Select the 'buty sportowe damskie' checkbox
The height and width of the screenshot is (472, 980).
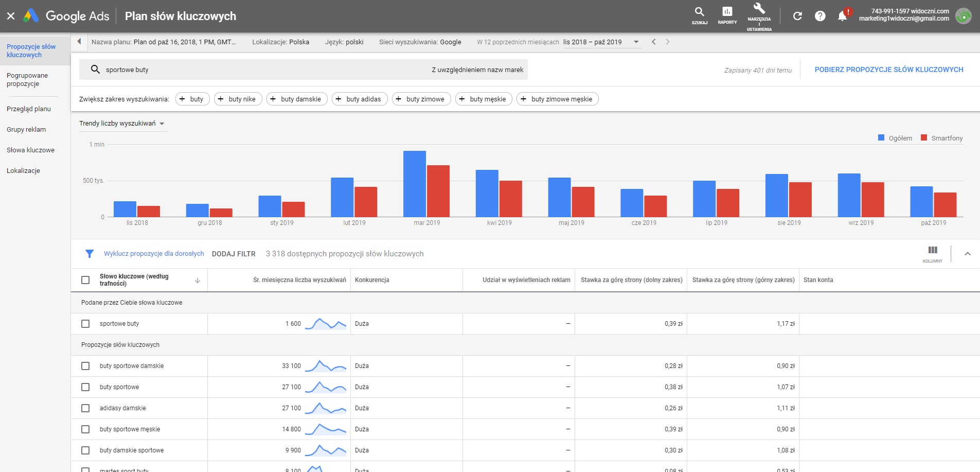tap(85, 366)
